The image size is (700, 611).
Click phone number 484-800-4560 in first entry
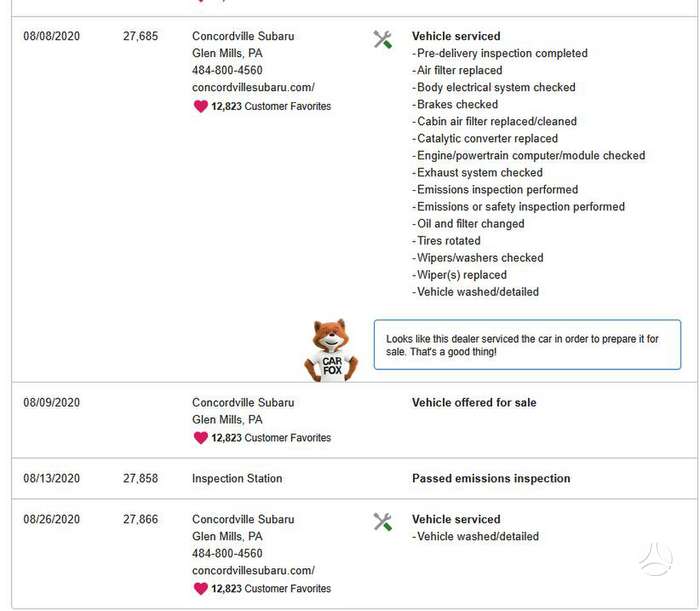pos(227,70)
